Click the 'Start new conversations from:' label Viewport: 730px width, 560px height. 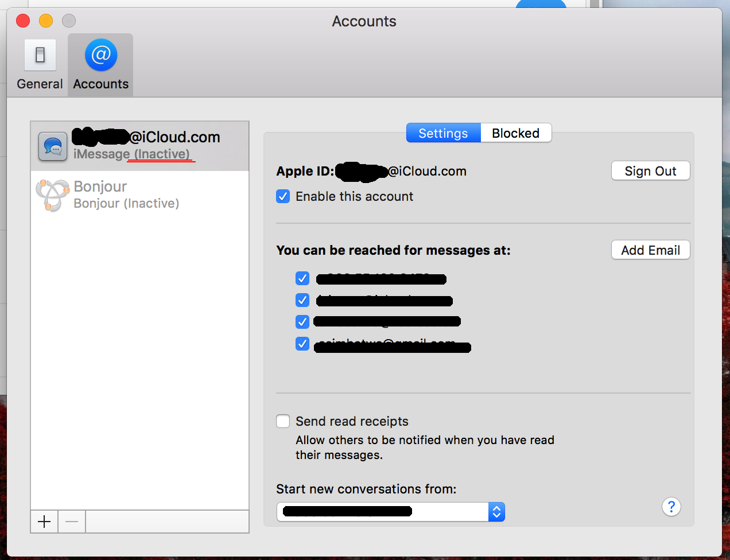click(366, 489)
